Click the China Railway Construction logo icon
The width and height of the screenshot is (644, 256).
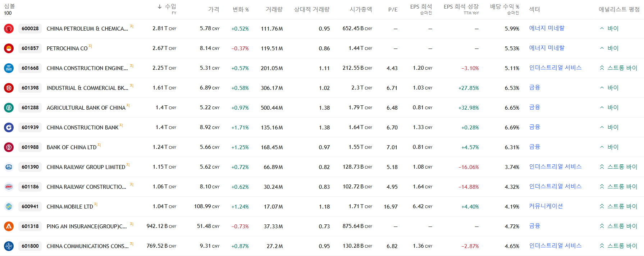click(9, 187)
